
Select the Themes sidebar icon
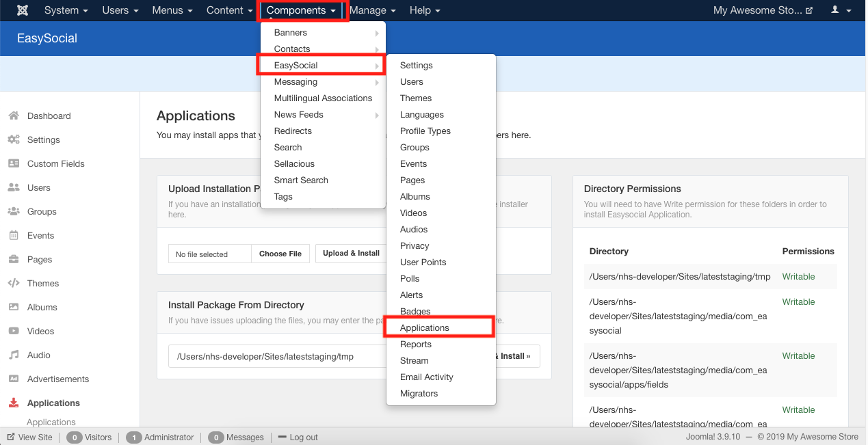17,283
